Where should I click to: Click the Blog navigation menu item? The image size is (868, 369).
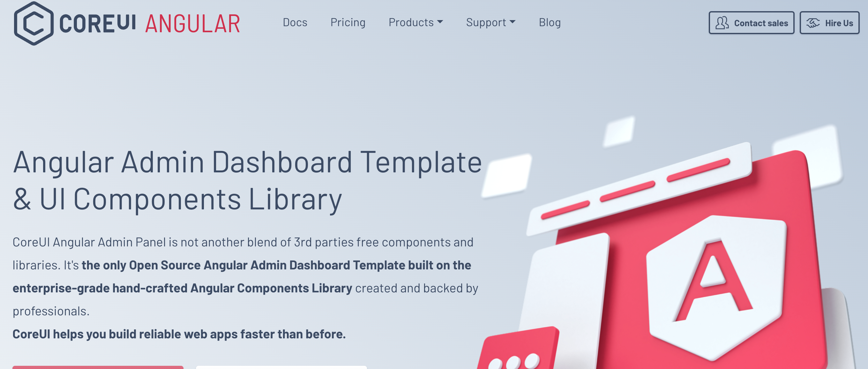550,22
